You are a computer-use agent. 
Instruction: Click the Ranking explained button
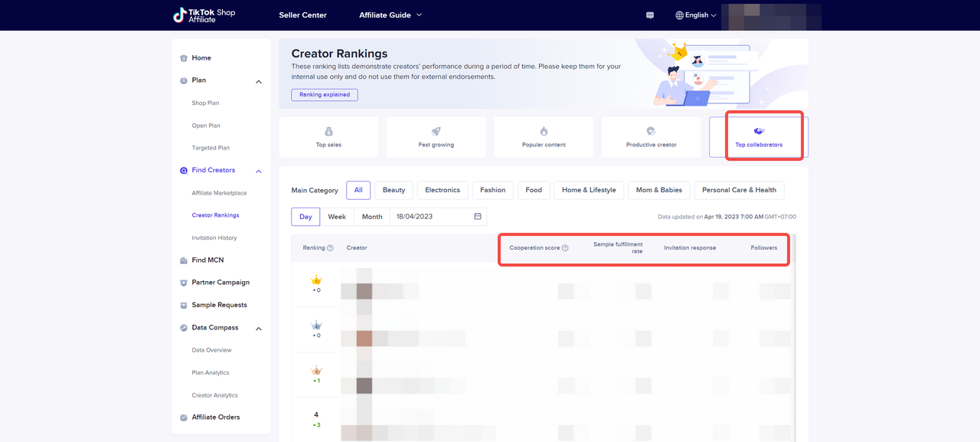point(325,95)
